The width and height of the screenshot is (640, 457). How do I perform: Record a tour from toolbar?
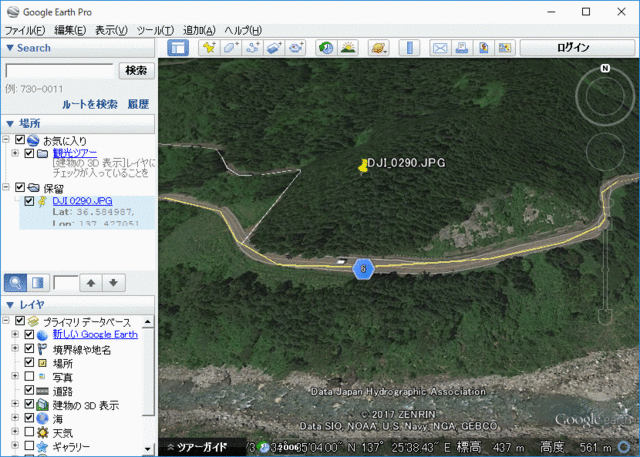point(296,48)
